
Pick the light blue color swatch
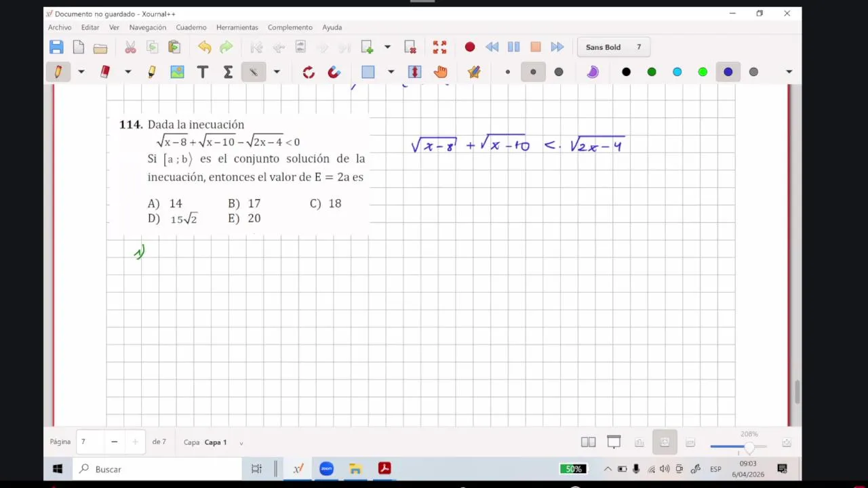[677, 72]
